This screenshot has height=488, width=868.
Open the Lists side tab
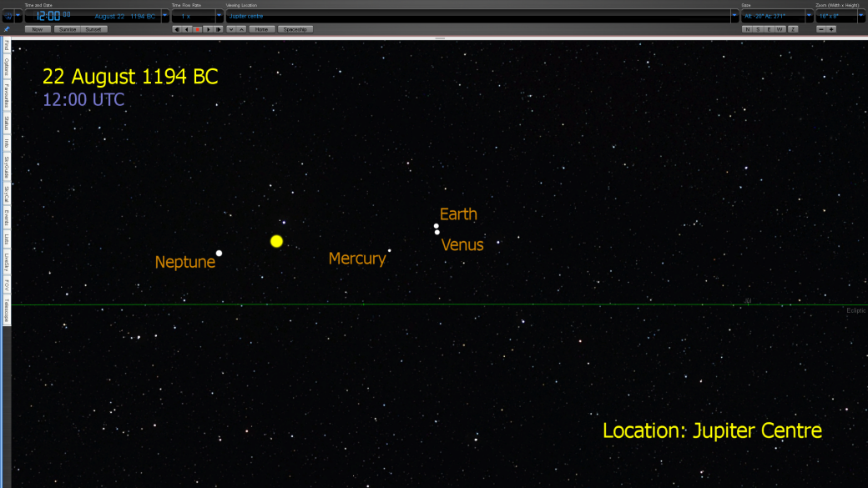pyautogui.click(x=7, y=239)
